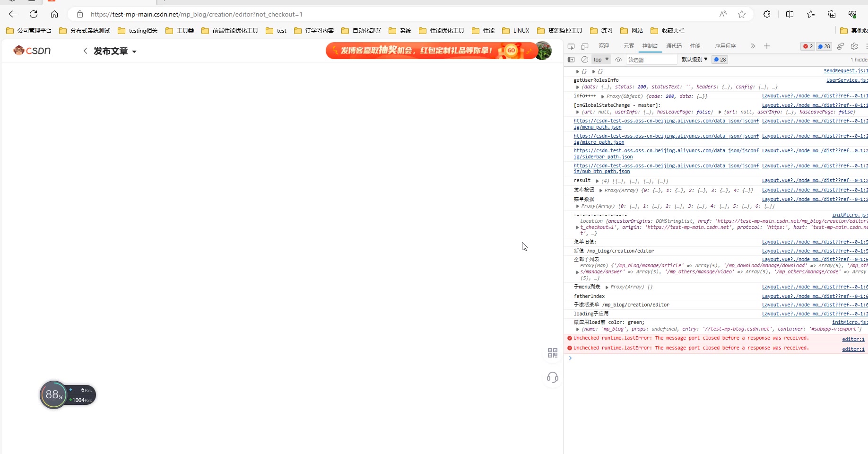Open the 默认级别 log level dropdown
Screen dimensions: 868x454
pyautogui.click(x=694, y=60)
